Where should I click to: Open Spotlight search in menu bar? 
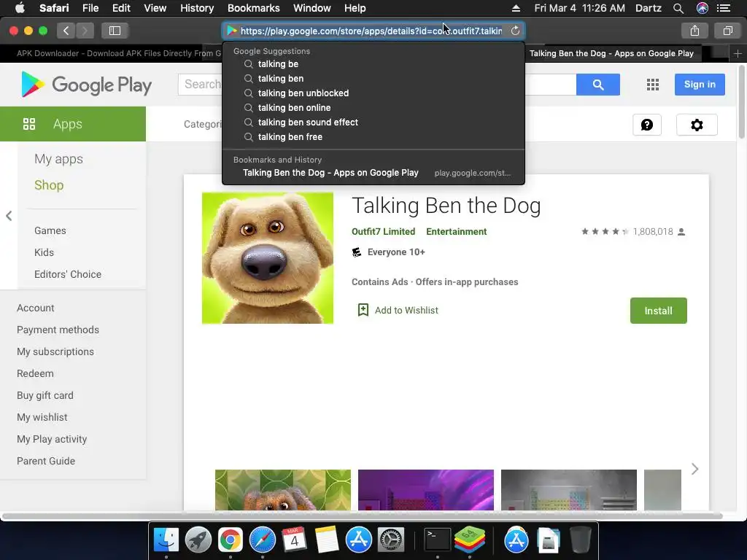tap(678, 8)
